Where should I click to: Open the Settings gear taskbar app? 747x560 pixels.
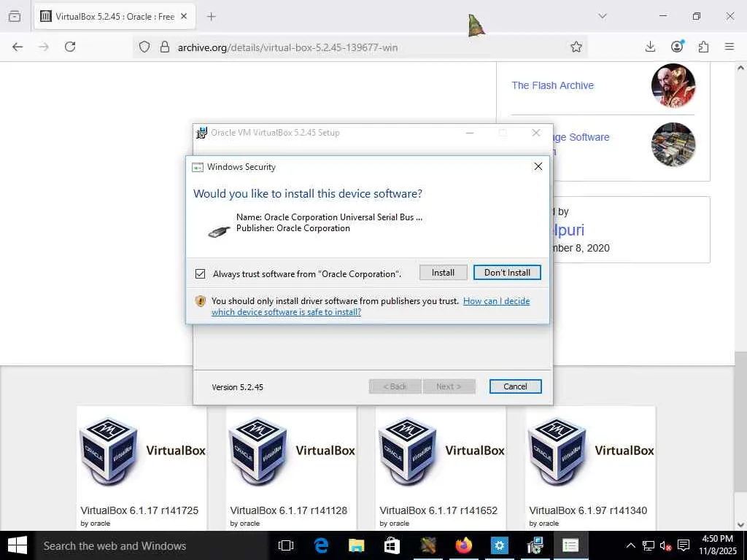point(499,545)
